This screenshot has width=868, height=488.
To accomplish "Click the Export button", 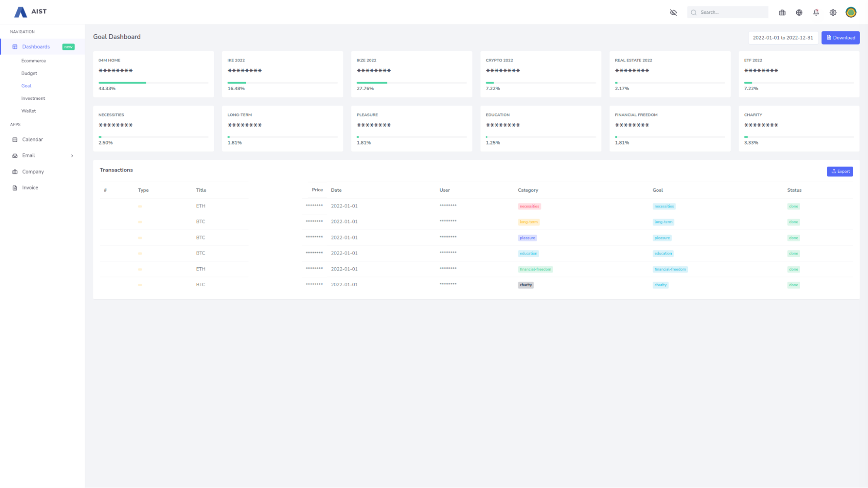I will (x=840, y=172).
